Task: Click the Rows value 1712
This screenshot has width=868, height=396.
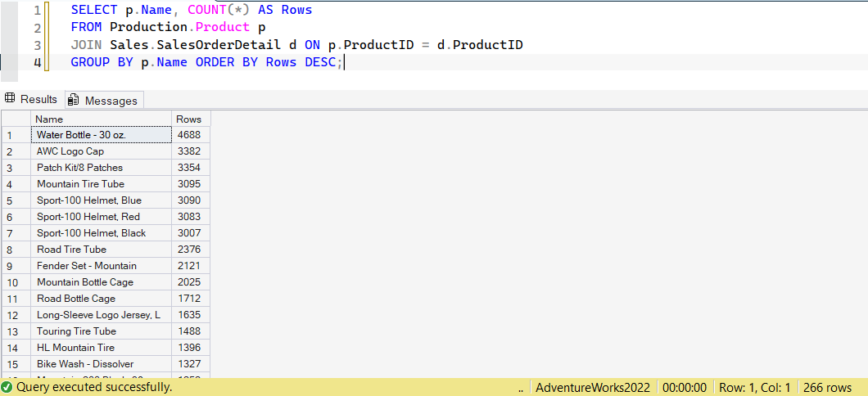Action: 191,299
